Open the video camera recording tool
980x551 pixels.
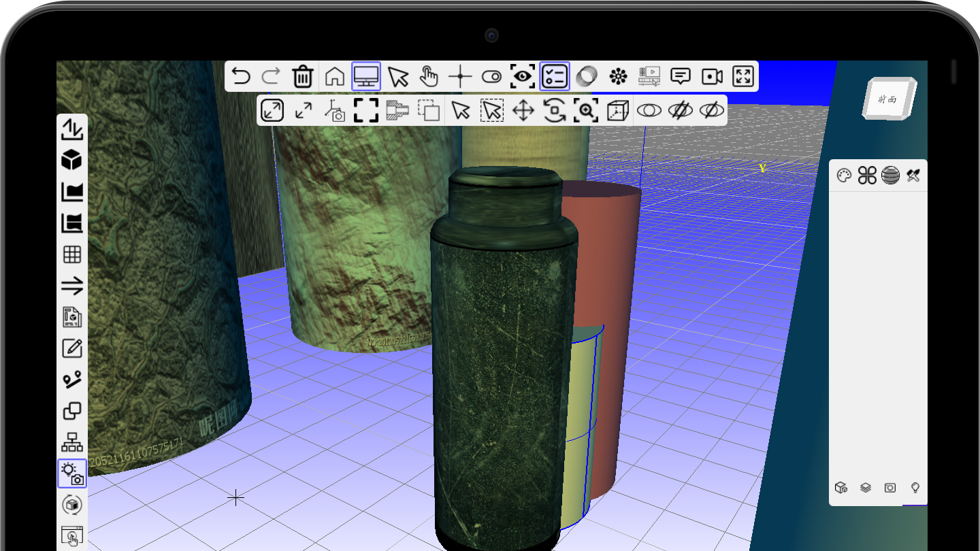712,76
